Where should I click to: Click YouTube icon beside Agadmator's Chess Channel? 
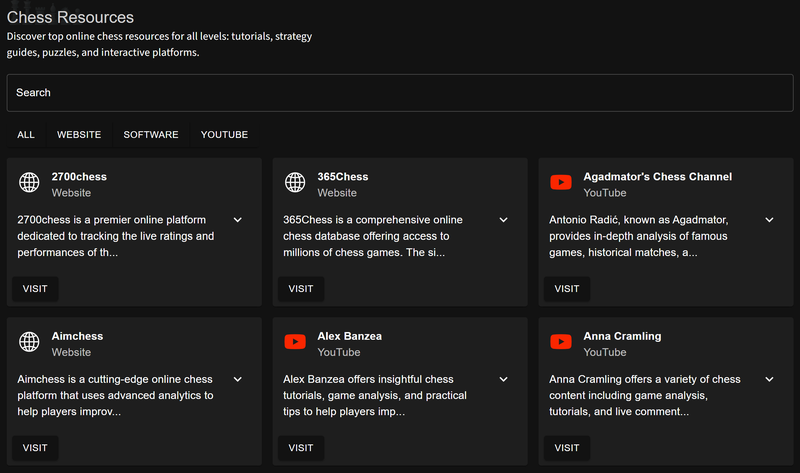click(x=561, y=182)
